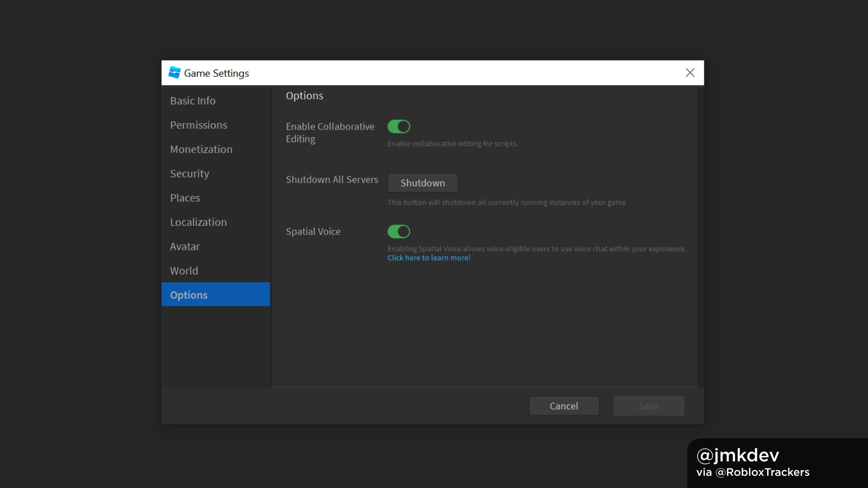The width and height of the screenshot is (868, 488).
Task: Navigate to Places settings
Action: pos(185,197)
